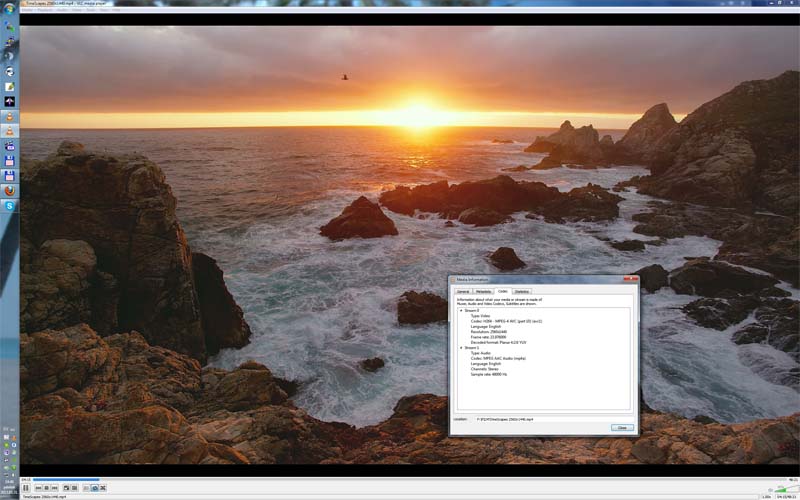Select the Statistics tab

[522, 291]
